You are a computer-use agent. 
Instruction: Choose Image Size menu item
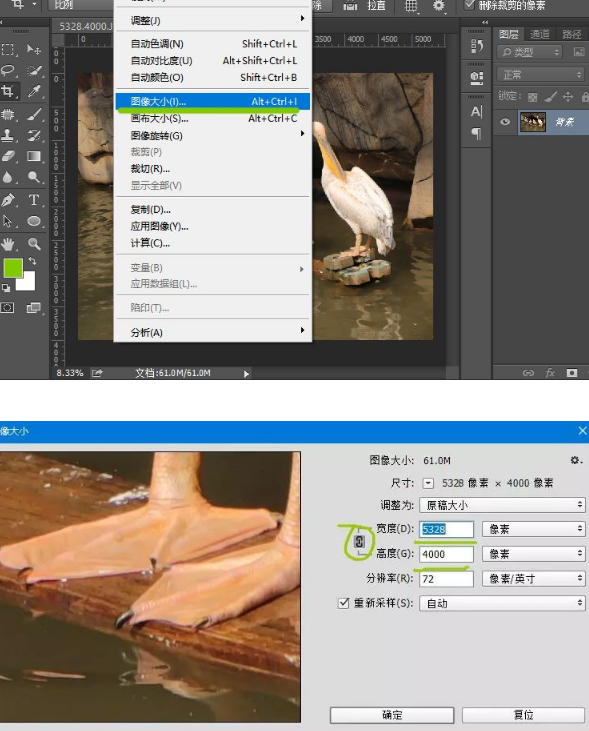213,101
